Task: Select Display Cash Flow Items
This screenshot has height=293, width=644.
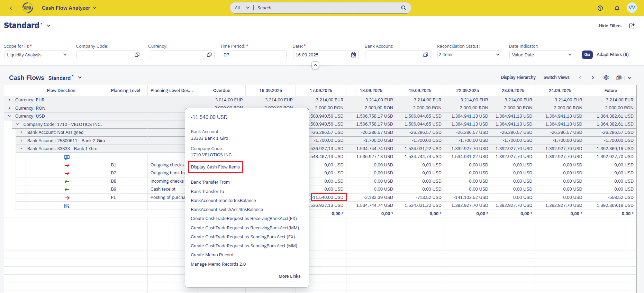Action: [215, 167]
